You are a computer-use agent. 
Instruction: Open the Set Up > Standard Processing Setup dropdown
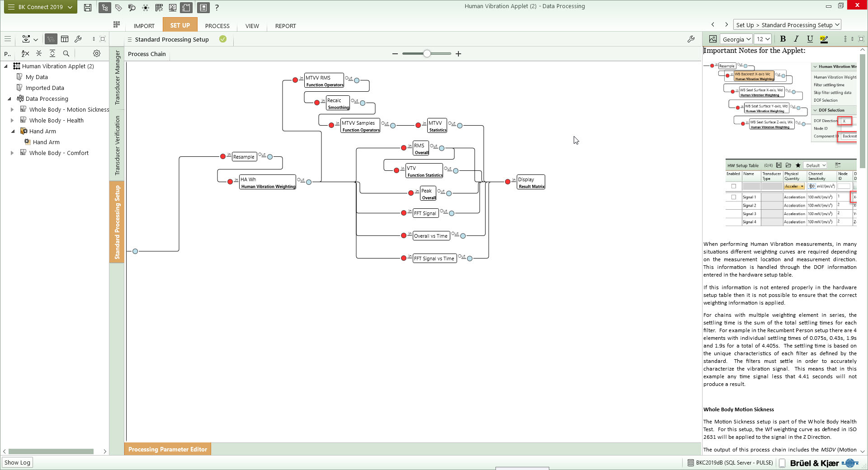[788, 25]
